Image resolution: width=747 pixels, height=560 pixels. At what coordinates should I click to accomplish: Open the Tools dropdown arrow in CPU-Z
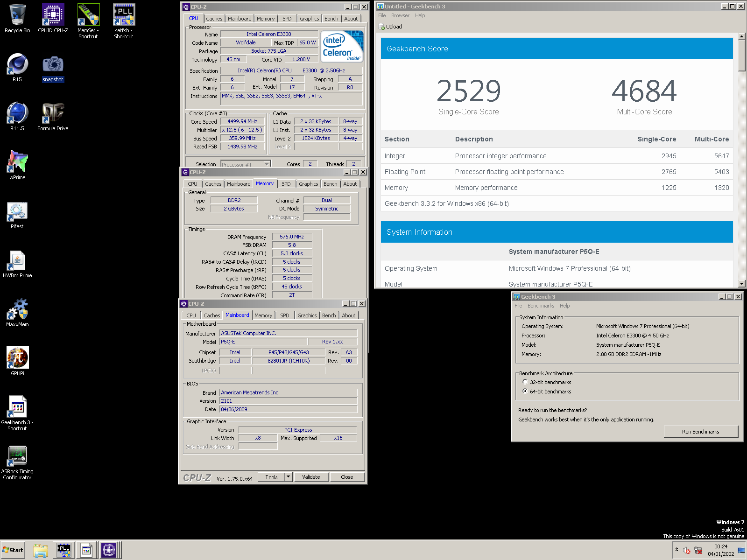[289, 477]
